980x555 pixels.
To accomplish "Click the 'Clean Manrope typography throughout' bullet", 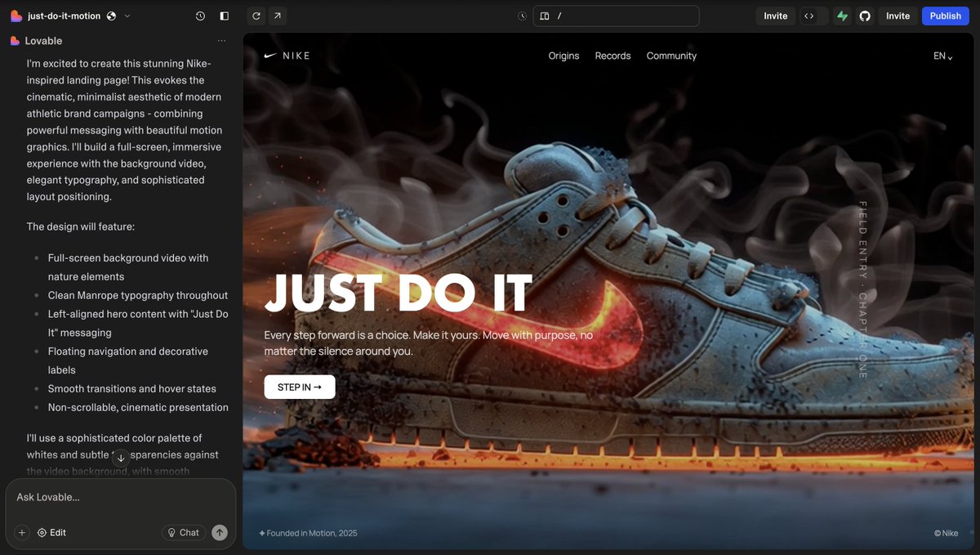I will click(x=138, y=295).
